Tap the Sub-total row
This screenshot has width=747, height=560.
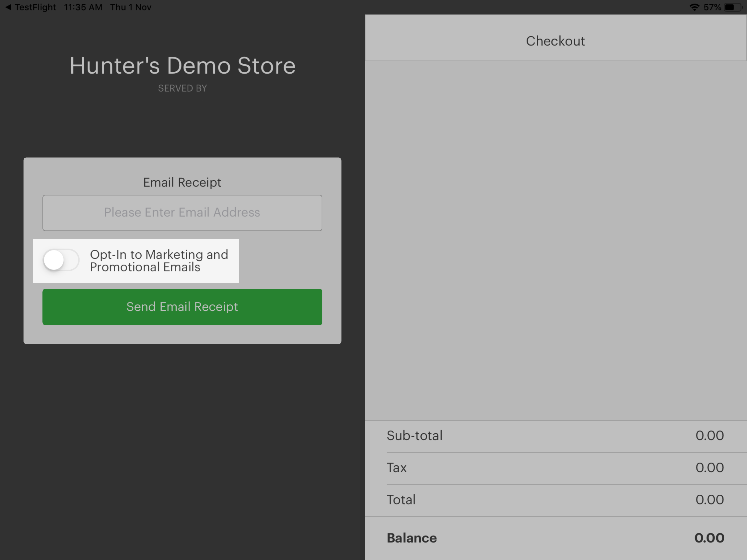[x=415, y=436]
